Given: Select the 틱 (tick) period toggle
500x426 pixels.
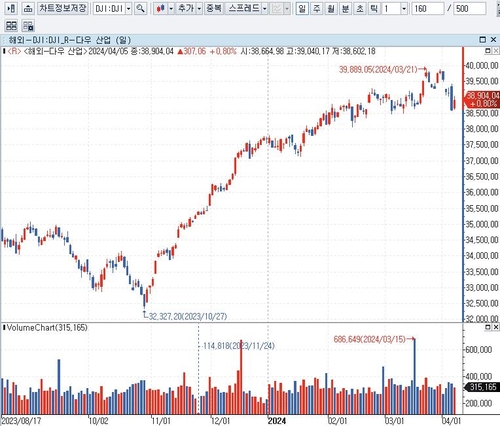Looking at the screenshot, I should [x=374, y=8].
